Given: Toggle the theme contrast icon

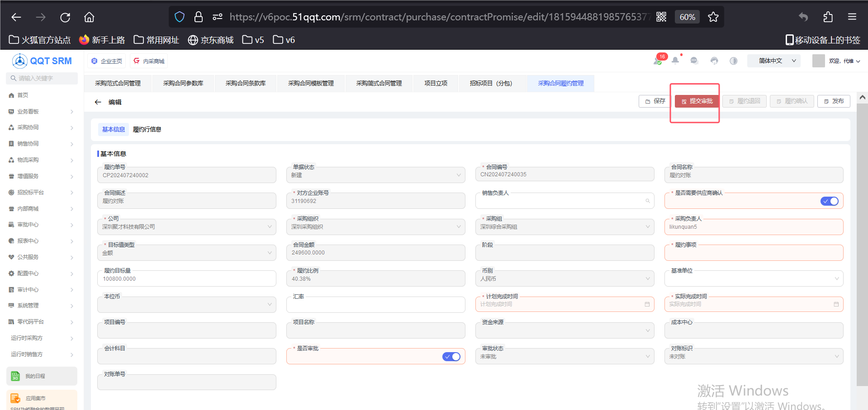Looking at the screenshot, I should tap(734, 61).
